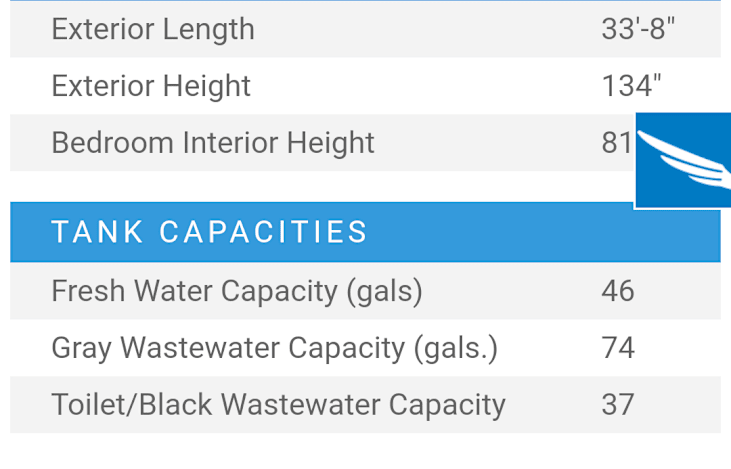
Task: Click the 81 bedroom height value
Action: click(617, 143)
